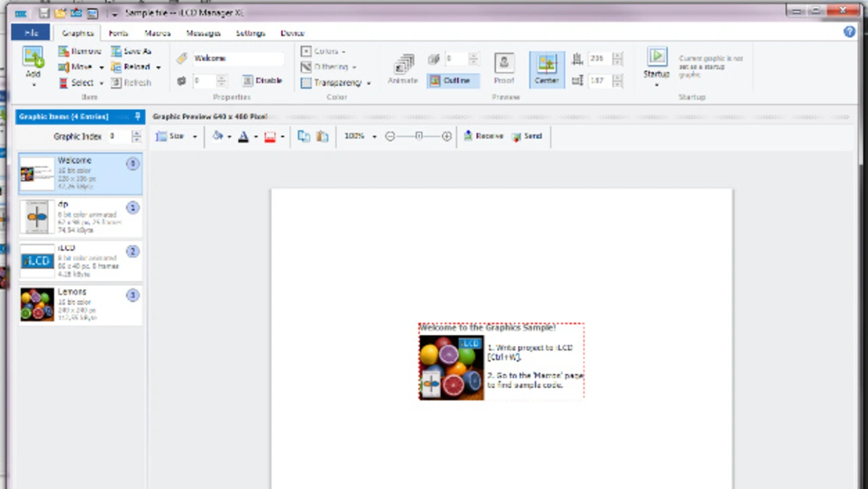
Task: Switch to the Macros tab
Action: [157, 33]
